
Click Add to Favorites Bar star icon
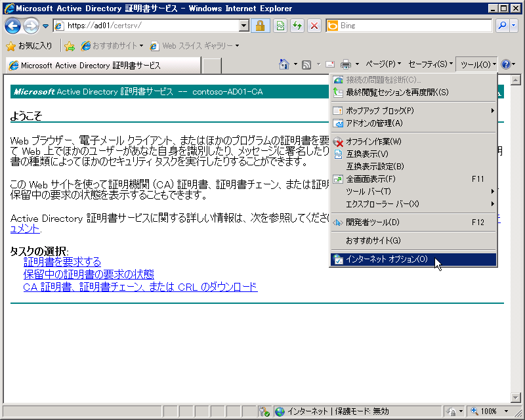pyautogui.click(x=70, y=46)
